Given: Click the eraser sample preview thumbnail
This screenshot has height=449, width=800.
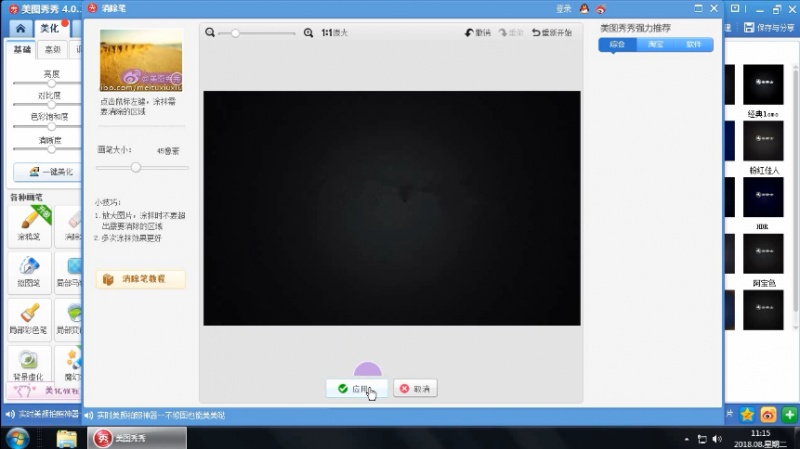Looking at the screenshot, I should coord(141,60).
